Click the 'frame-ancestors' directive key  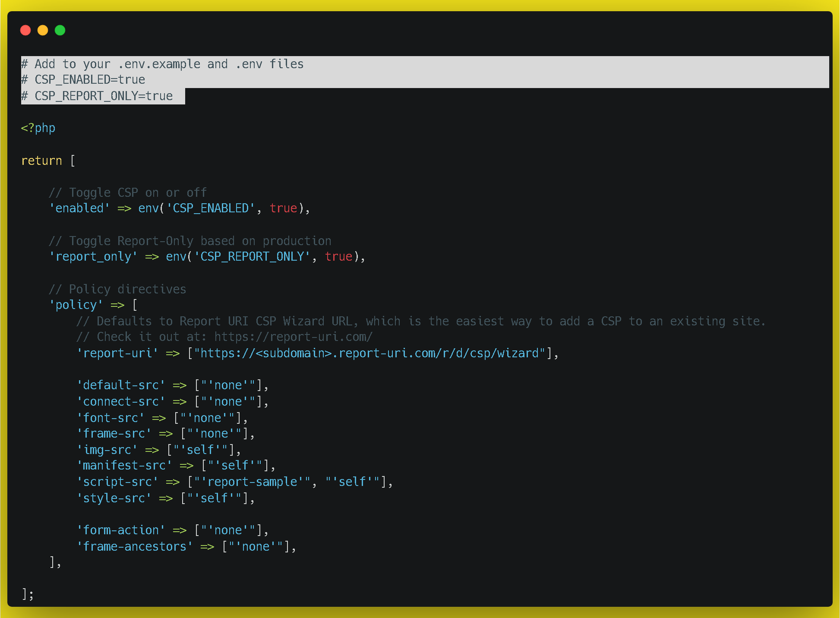pyautogui.click(x=135, y=546)
